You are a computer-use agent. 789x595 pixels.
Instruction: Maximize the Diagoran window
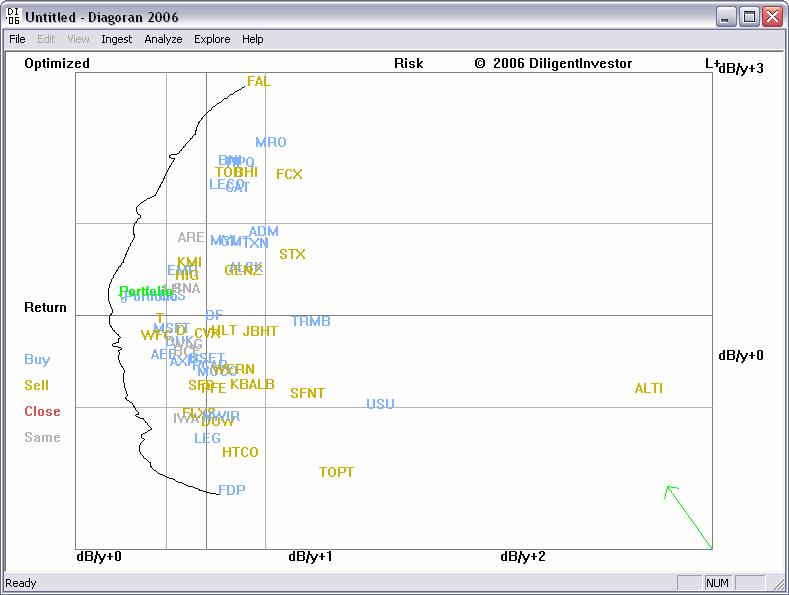(x=749, y=17)
